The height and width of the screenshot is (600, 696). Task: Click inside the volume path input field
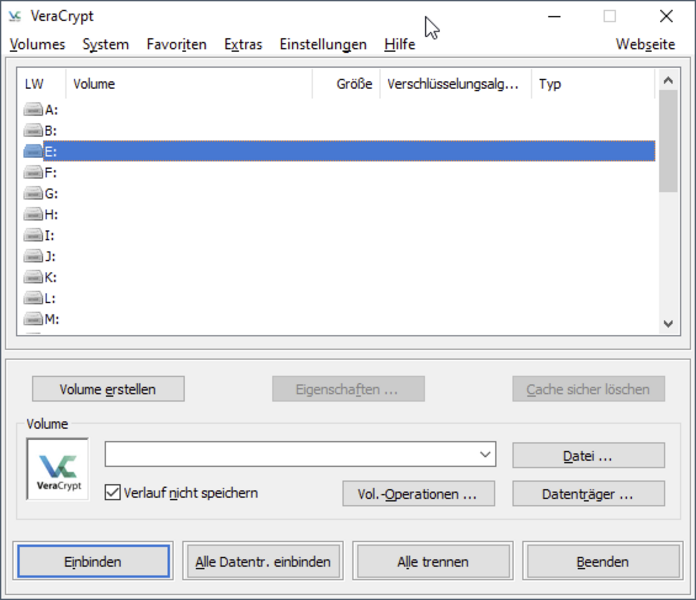290,455
